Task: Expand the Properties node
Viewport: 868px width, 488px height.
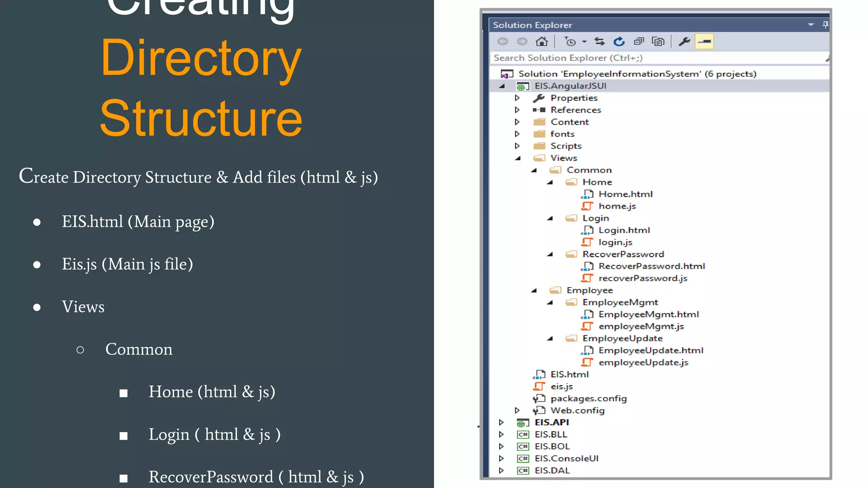Action: pyautogui.click(x=517, y=98)
